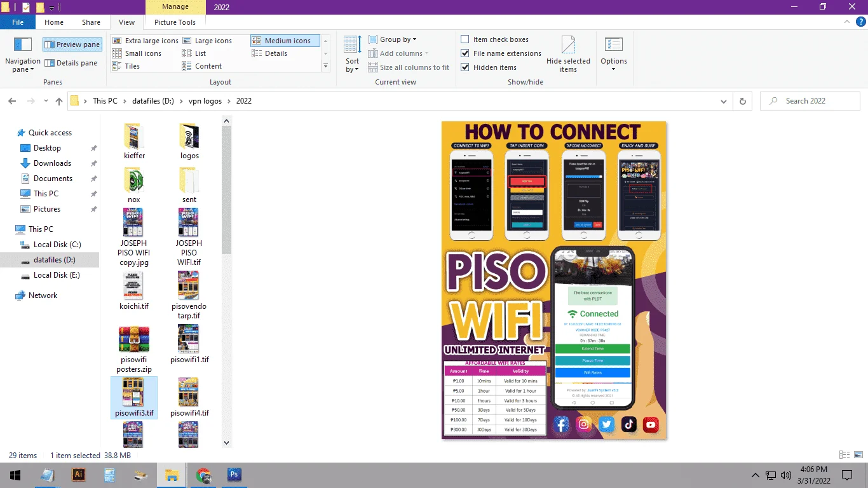868x488 pixels.
Task: Click Size all columns to fit
Action: pos(409,67)
